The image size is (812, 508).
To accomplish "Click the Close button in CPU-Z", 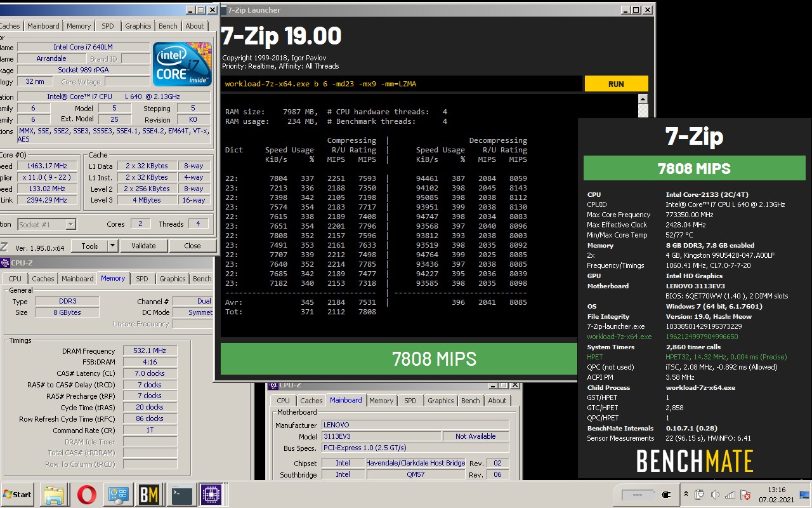I will 192,246.
